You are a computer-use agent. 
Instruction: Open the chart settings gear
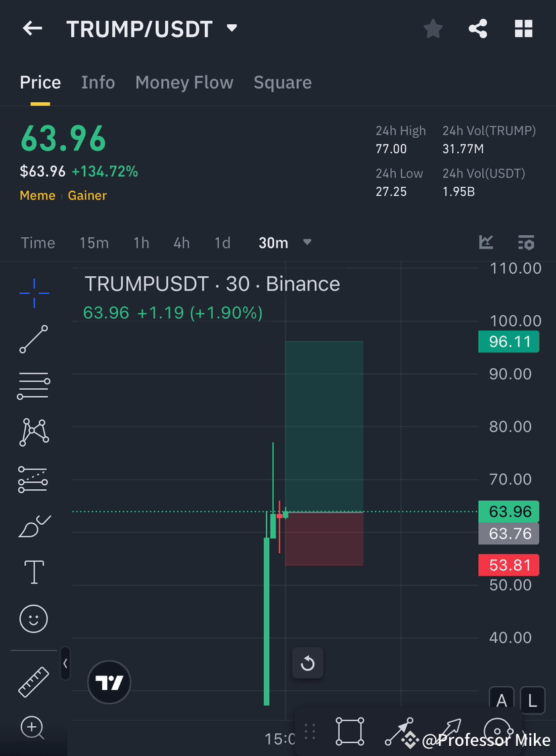pyautogui.click(x=526, y=243)
